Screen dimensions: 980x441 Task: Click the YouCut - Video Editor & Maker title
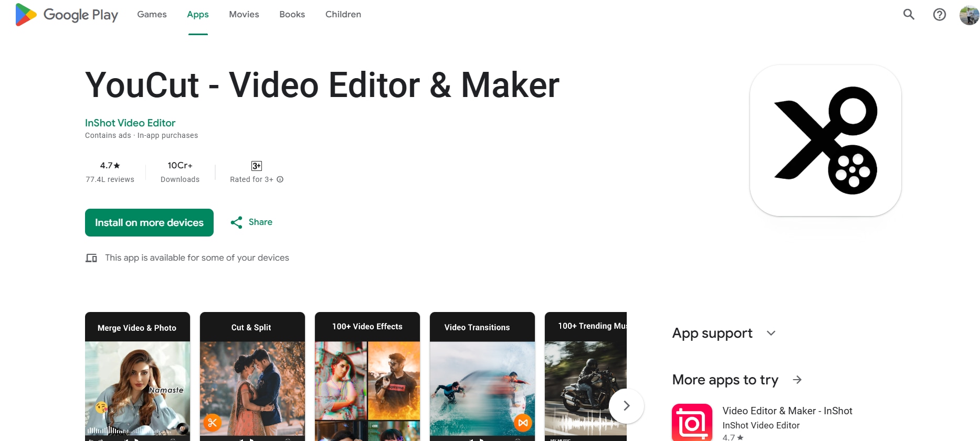(322, 85)
